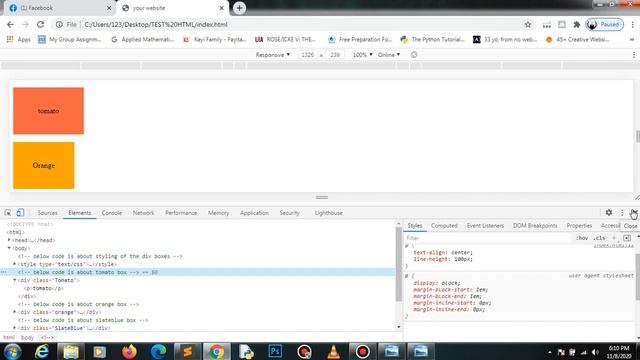Viewport: 640px width, 360px height.
Task: Open a new browser tab
Action: coord(239,8)
